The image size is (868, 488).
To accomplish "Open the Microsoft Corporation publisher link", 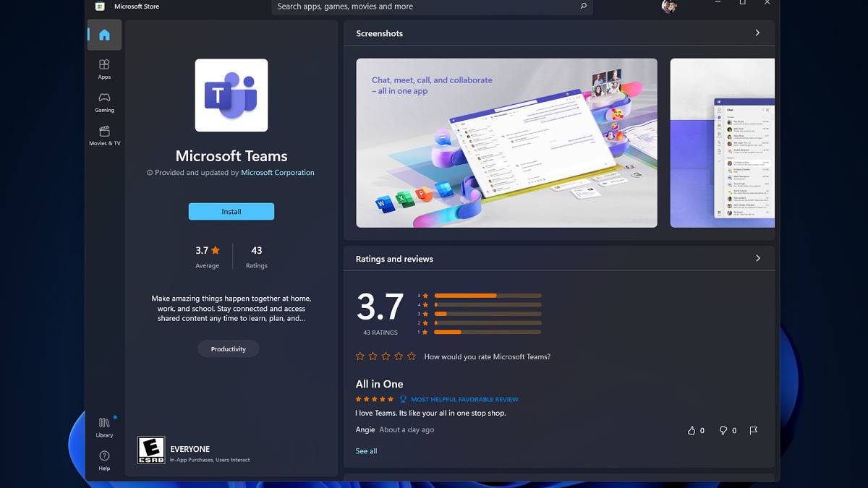I will (x=278, y=173).
